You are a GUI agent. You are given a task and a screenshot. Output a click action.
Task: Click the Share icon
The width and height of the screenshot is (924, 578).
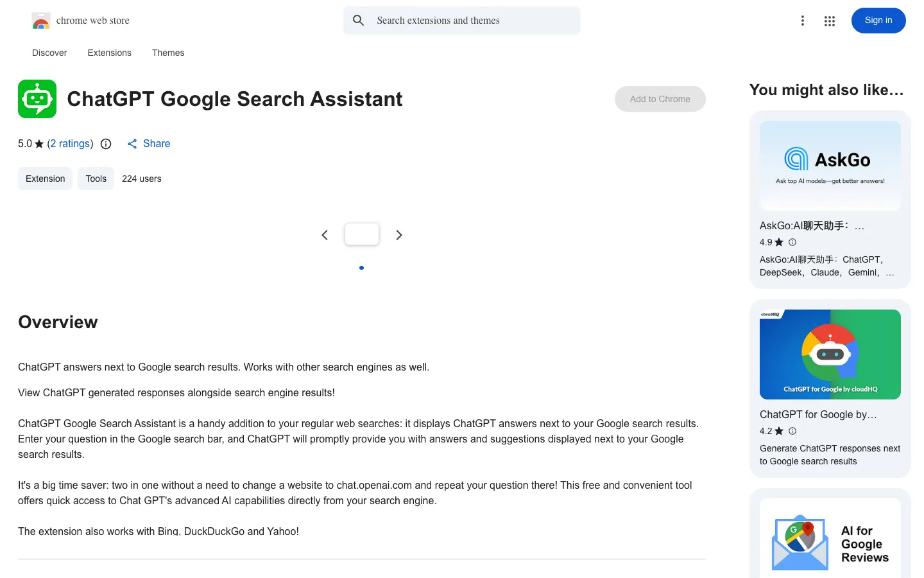132,144
